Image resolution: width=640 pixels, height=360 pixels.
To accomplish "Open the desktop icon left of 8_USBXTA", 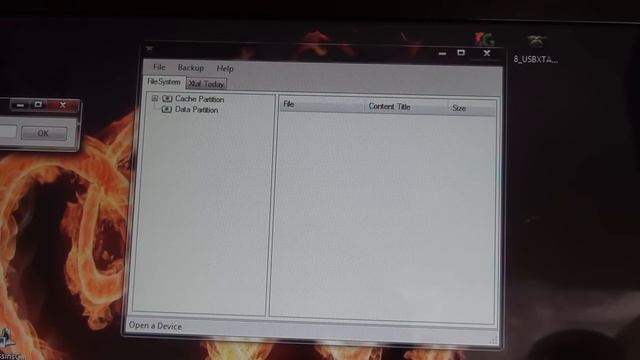I will pos(484,39).
